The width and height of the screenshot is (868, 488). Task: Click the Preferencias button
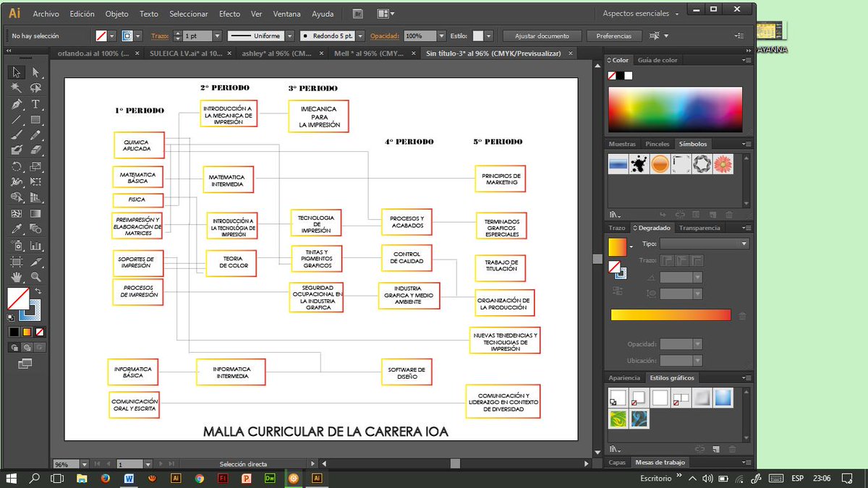pos(613,35)
